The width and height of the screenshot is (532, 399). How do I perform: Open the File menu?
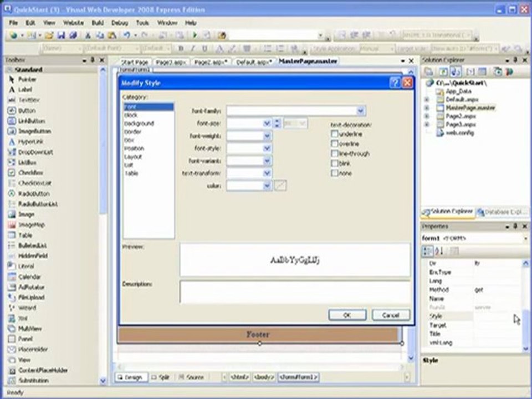(x=13, y=23)
